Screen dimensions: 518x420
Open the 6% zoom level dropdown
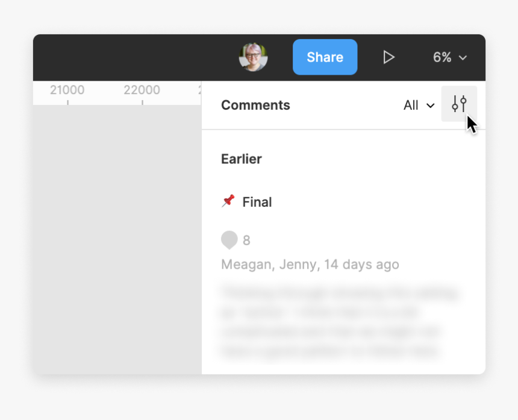click(x=449, y=57)
